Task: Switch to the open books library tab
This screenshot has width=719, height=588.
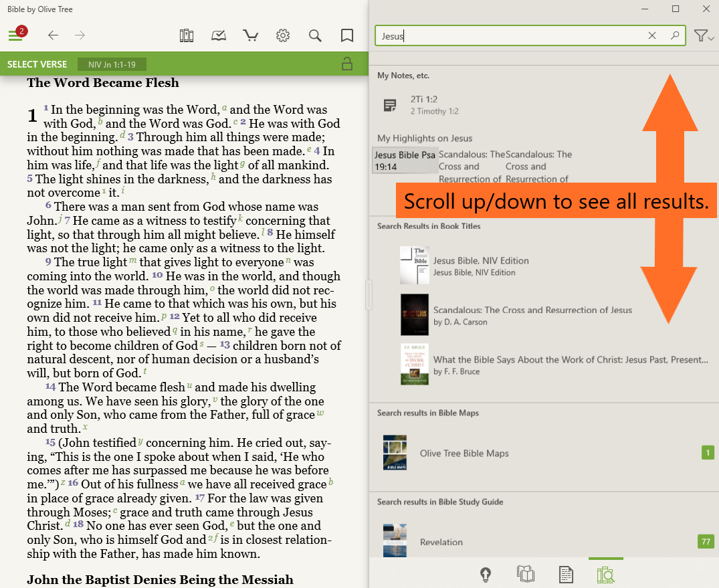Action: [x=526, y=574]
